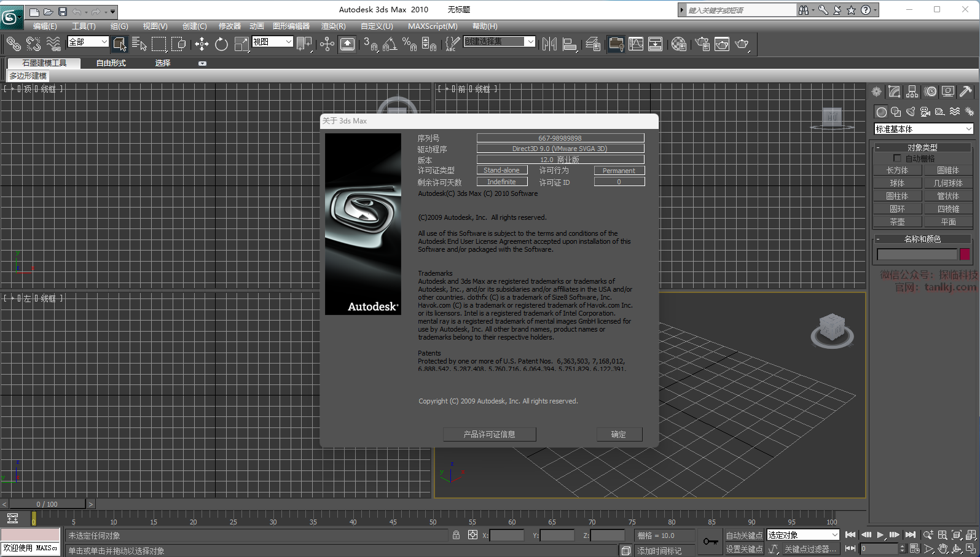
Task: Open the Curve Editor toolbar icon
Action: (x=636, y=44)
